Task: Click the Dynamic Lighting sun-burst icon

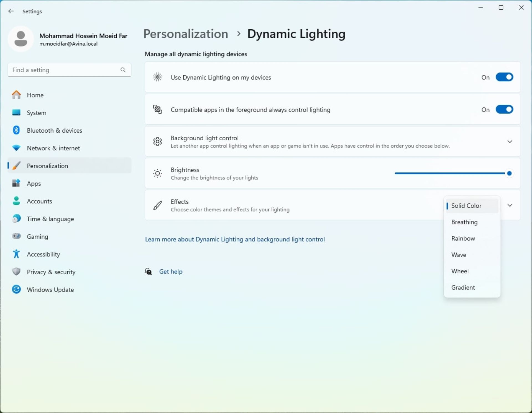Action: [157, 77]
